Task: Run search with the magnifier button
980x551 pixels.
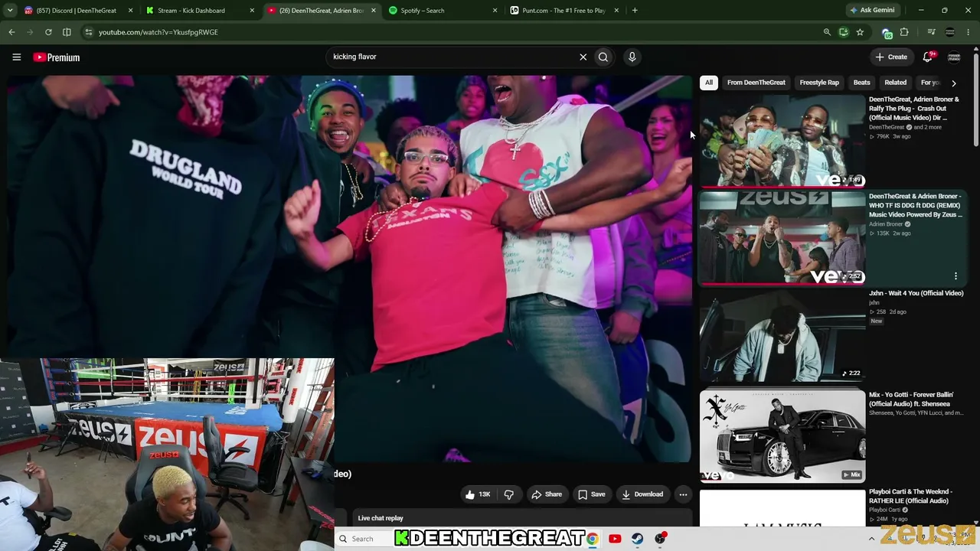Action: click(x=603, y=57)
